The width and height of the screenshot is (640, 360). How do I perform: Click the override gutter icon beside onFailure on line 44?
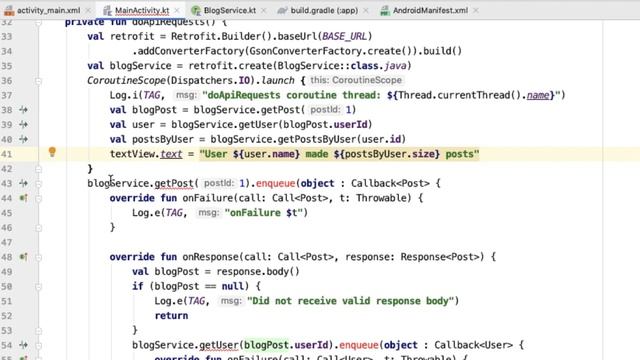point(23,198)
